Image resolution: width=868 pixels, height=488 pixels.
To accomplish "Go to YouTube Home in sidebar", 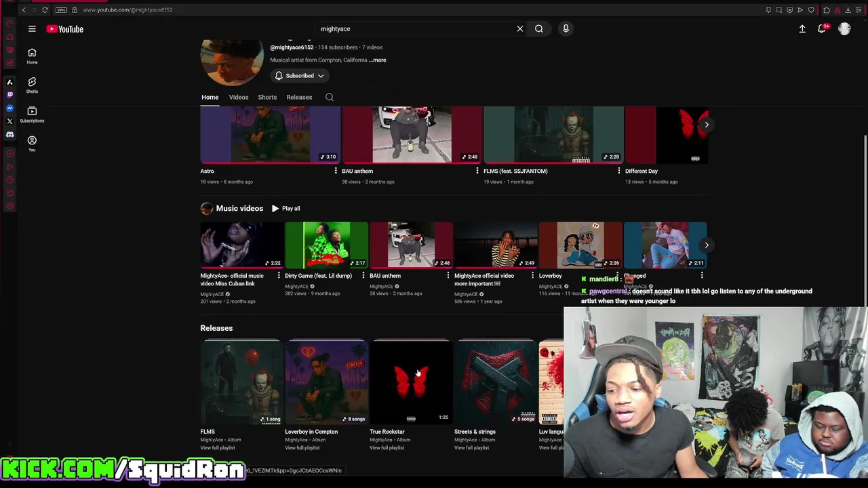I will [32, 56].
